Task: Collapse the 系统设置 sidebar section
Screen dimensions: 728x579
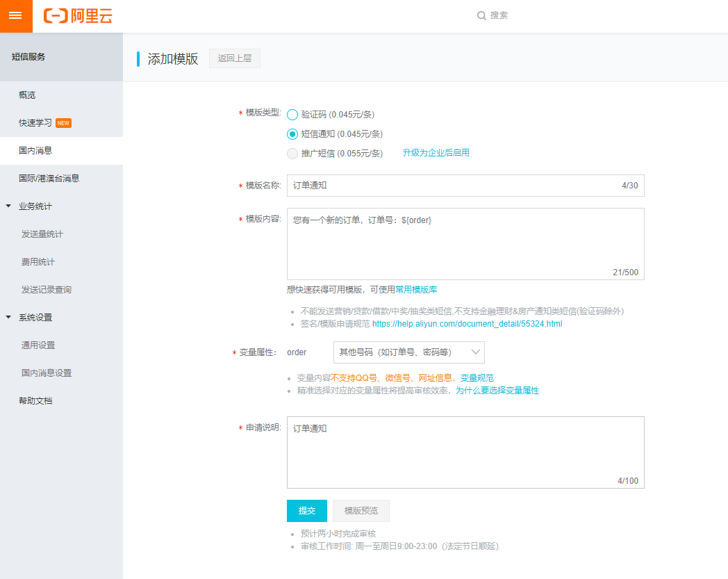Action: [8, 318]
